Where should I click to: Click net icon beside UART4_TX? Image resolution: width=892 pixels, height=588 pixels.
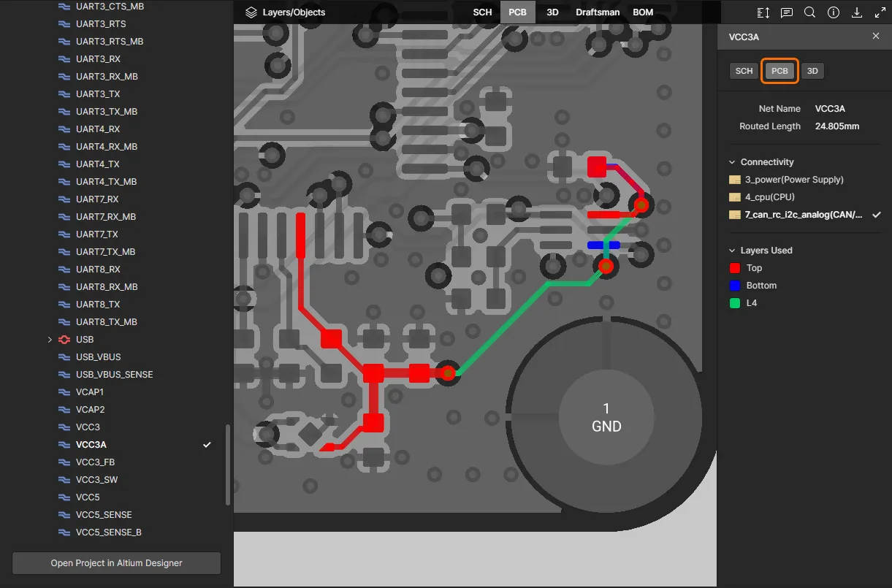(x=64, y=164)
